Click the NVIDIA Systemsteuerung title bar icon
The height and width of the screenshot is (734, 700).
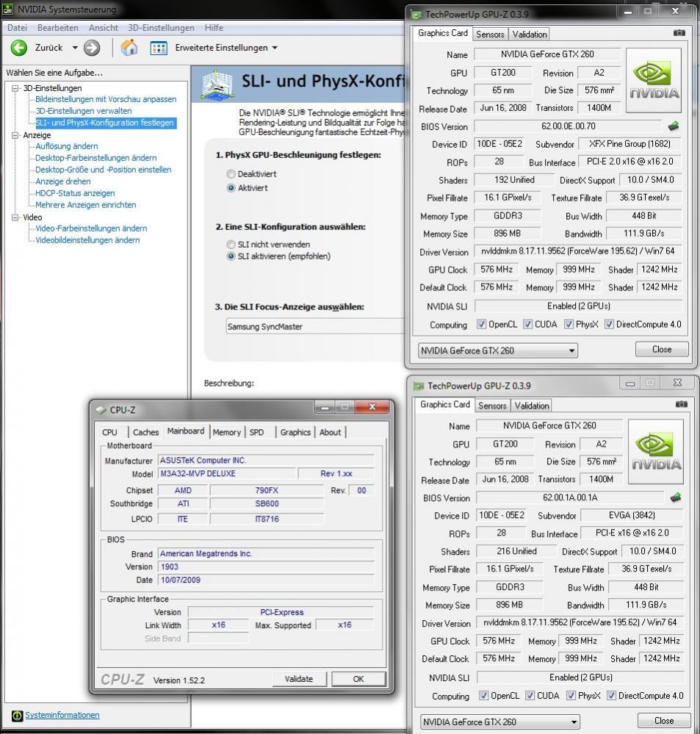click(8, 9)
